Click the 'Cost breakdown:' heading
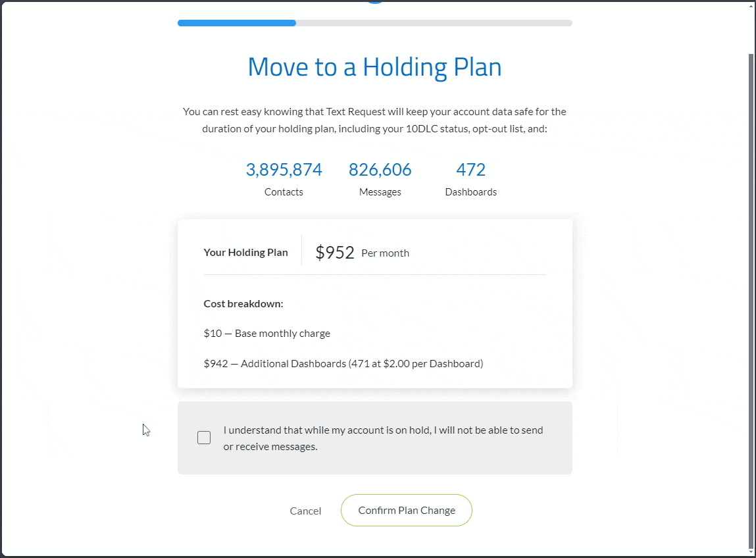Image resolution: width=756 pixels, height=558 pixels. [243, 304]
